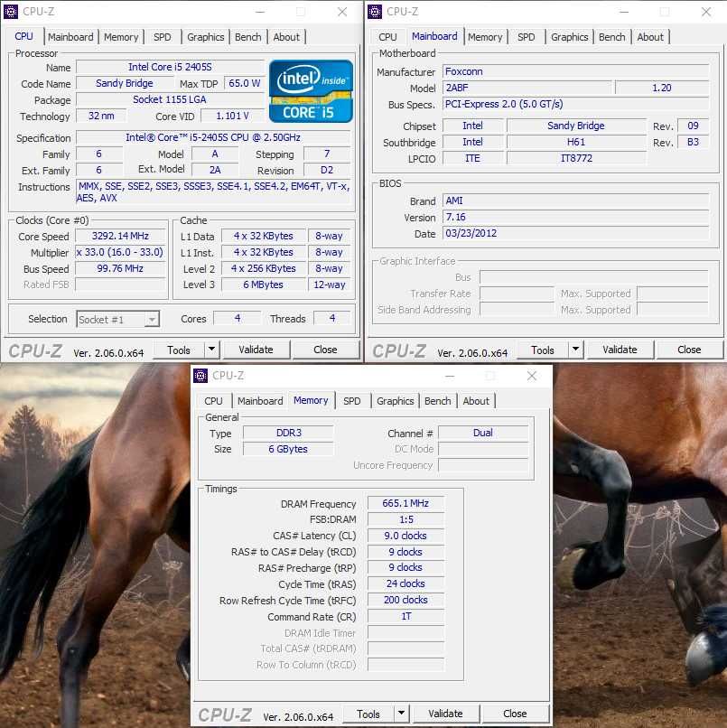The width and height of the screenshot is (727, 728).
Task: Click the LPCIO model value IT8772
Action: click(x=576, y=158)
